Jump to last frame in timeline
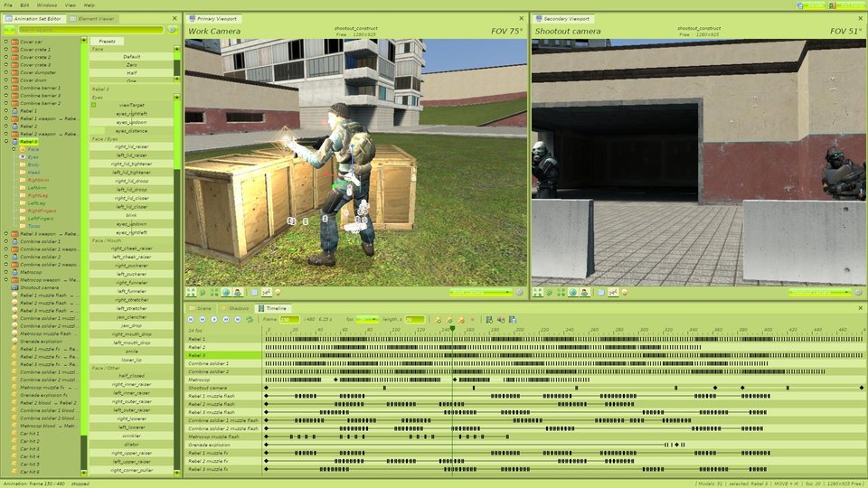The height and width of the screenshot is (488, 868). (238, 319)
